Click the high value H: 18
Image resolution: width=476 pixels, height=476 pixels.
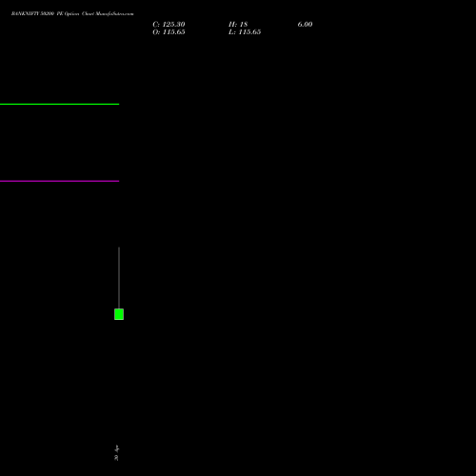pyautogui.click(x=238, y=25)
